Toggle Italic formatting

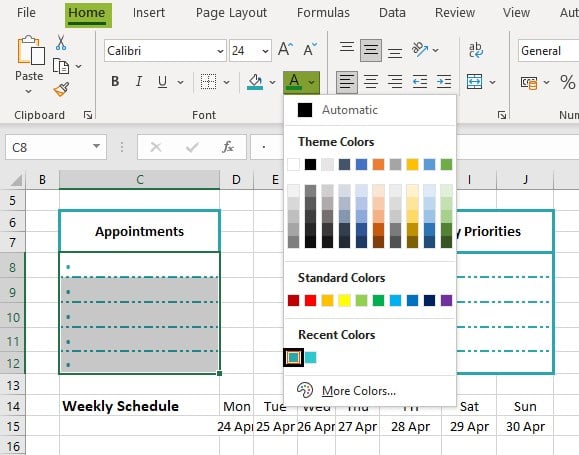(138, 81)
